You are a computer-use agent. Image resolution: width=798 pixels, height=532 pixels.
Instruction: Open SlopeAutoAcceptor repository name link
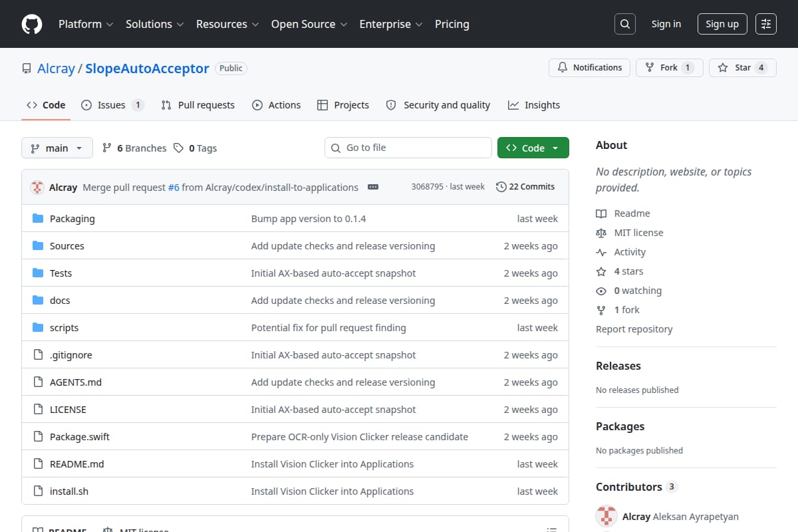tap(147, 68)
